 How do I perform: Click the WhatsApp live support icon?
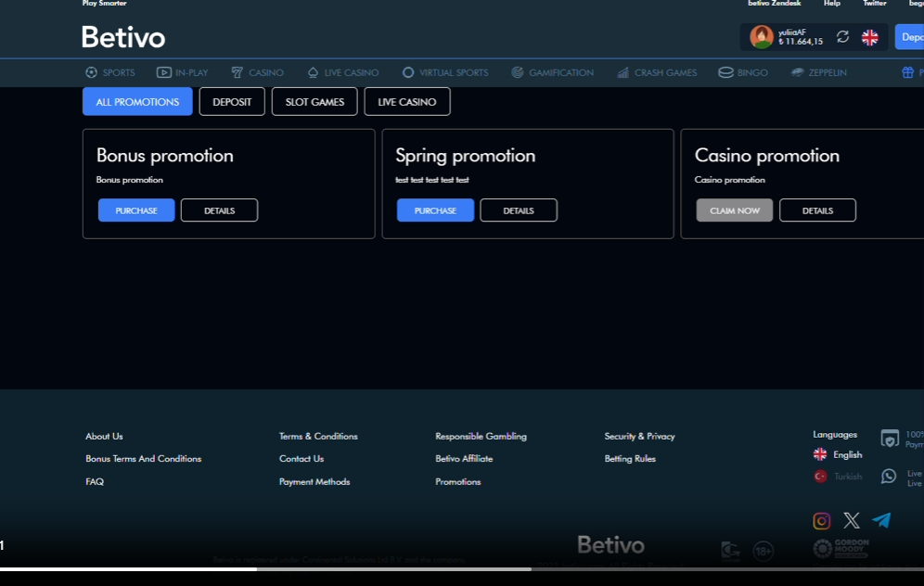[x=889, y=477]
